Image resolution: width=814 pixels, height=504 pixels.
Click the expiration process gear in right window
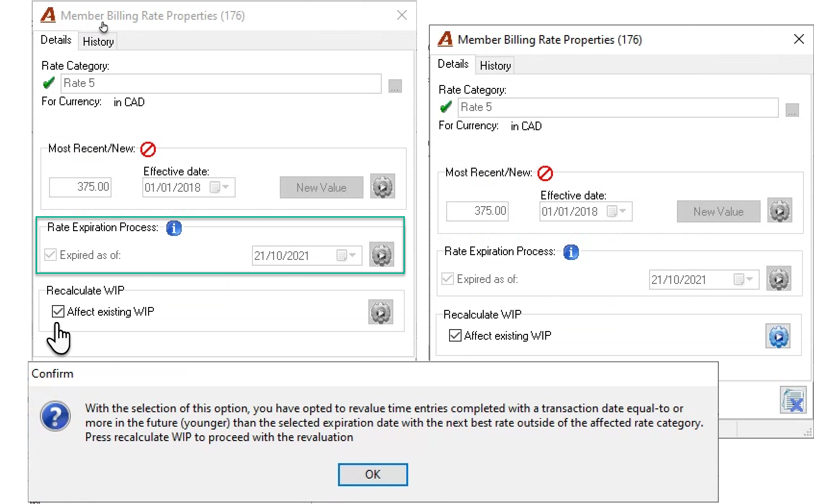coord(779,279)
